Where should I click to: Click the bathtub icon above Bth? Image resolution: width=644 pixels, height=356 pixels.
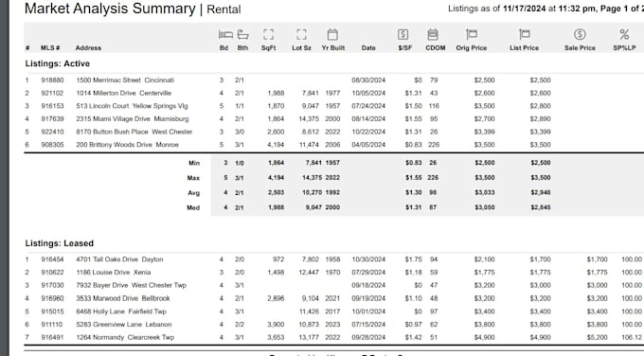pyautogui.click(x=243, y=34)
